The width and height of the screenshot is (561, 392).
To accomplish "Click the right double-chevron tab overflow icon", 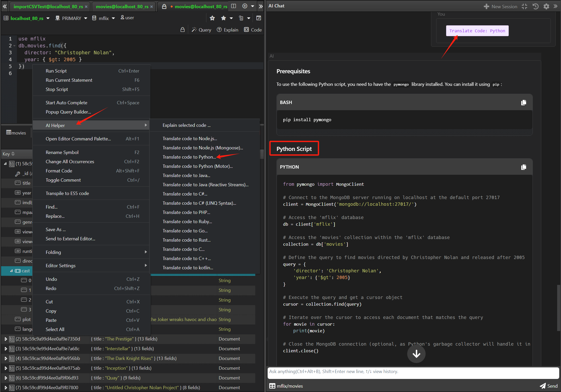I will (261, 6).
